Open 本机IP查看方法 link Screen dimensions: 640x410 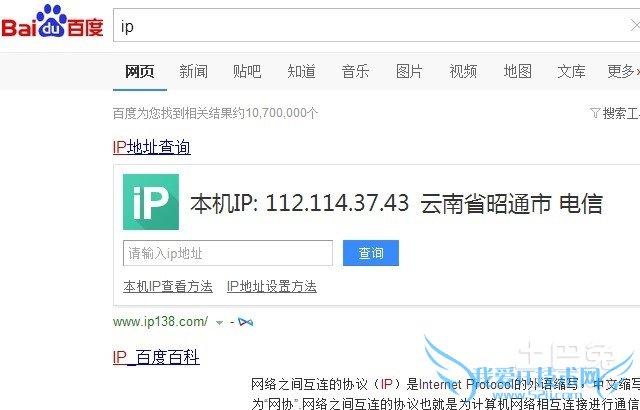pos(168,286)
